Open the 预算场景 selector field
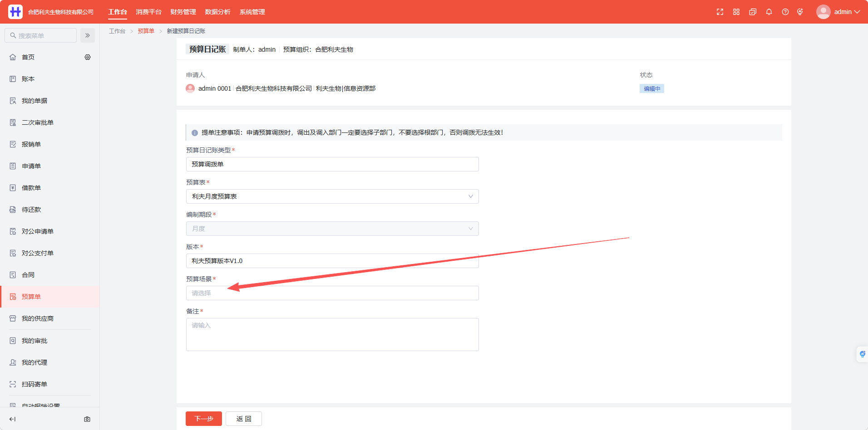The width and height of the screenshot is (868, 430). pos(332,293)
